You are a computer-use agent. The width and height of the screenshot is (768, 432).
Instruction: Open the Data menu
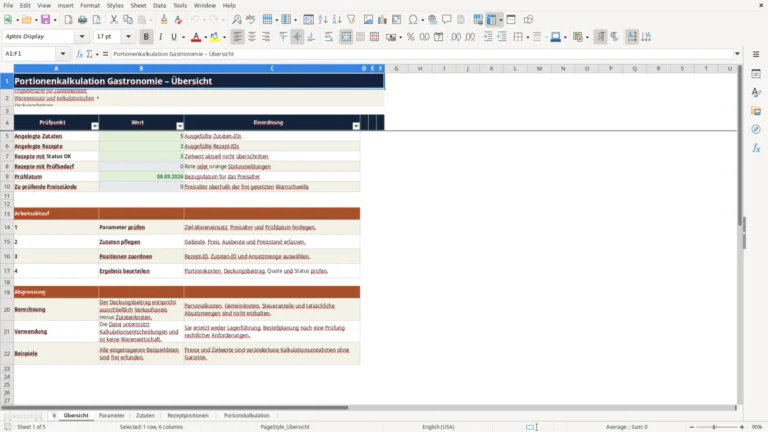159,5
